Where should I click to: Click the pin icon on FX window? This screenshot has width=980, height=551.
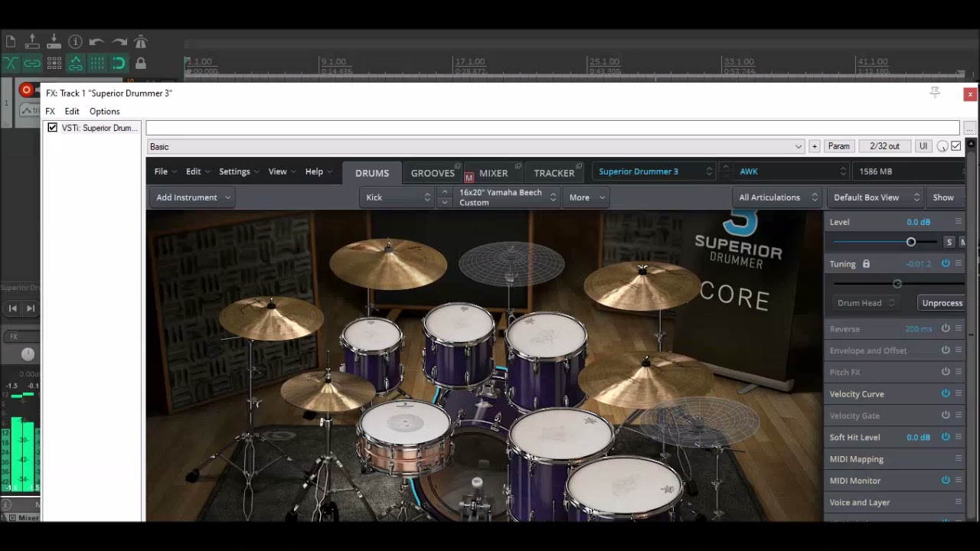tap(935, 93)
